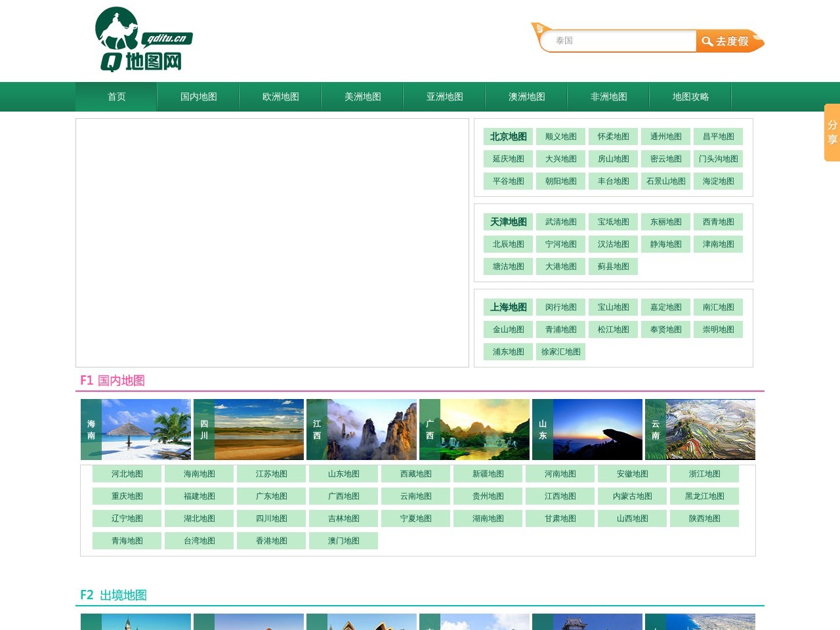Open the 西藏地图 link
840x630 pixels.
415,474
